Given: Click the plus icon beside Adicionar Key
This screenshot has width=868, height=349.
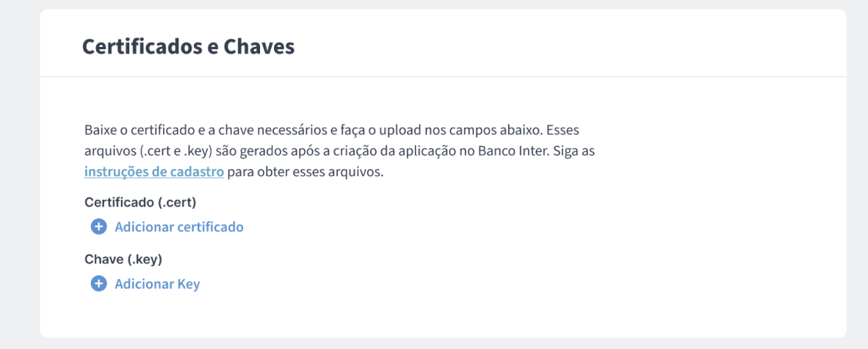Looking at the screenshot, I should pos(98,284).
